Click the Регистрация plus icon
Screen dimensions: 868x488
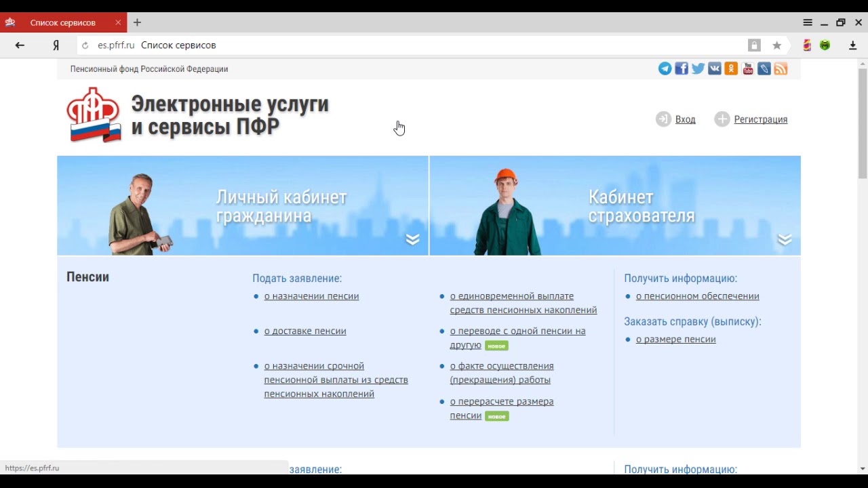722,119
